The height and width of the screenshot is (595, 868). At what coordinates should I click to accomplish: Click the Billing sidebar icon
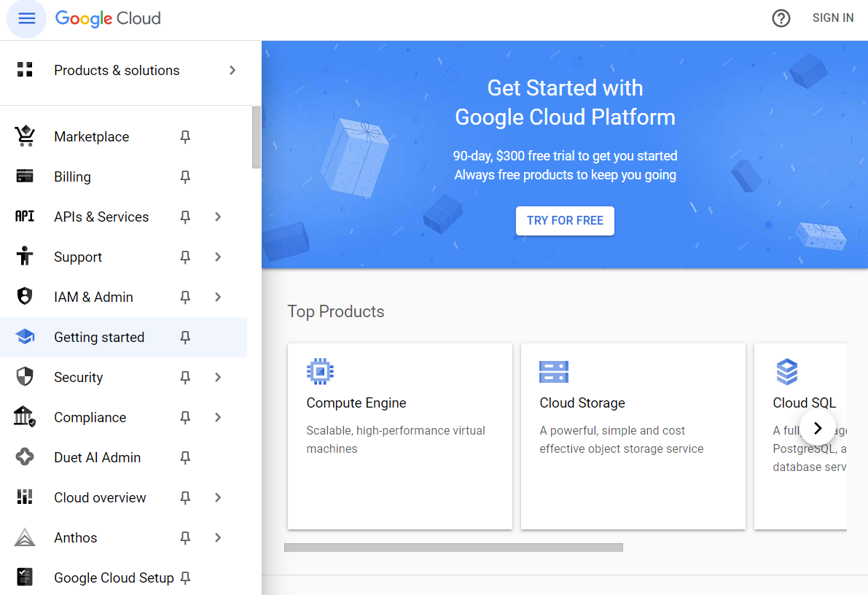coord(25,176)
